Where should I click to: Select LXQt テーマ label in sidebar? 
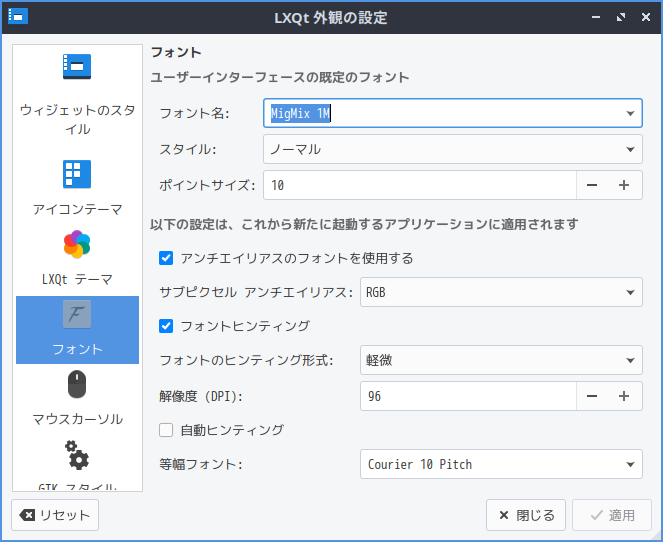click(77, 279)
